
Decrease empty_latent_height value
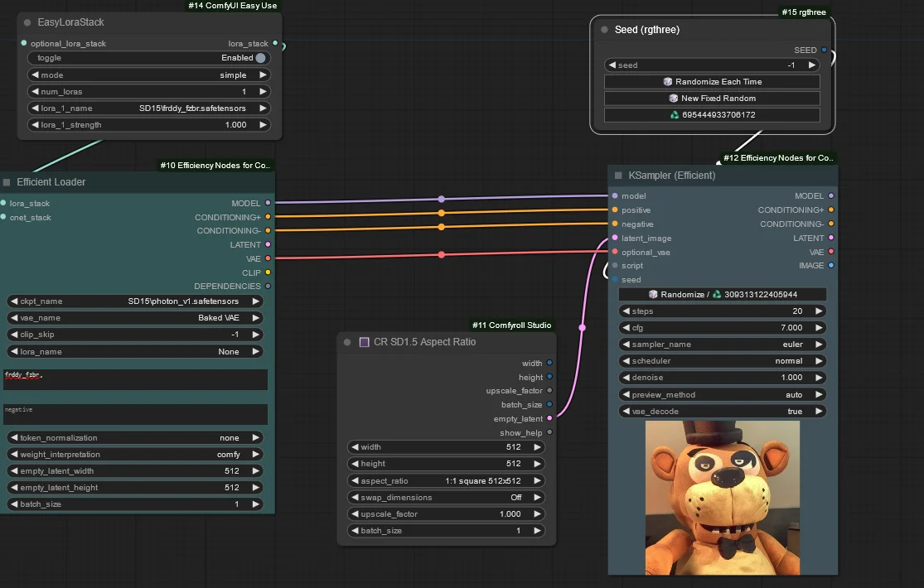pyautogui.click(x=14, y=487)
